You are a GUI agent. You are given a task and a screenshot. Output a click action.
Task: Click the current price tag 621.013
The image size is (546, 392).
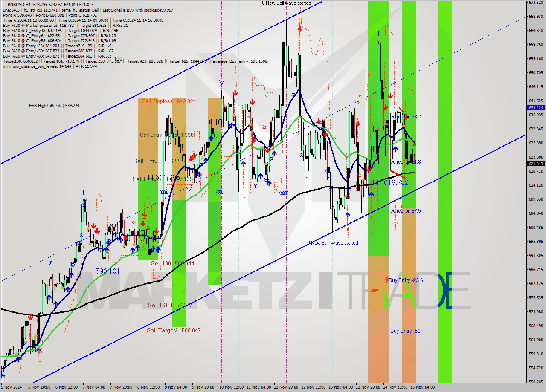pyautogui.click(x=536, y=164)
